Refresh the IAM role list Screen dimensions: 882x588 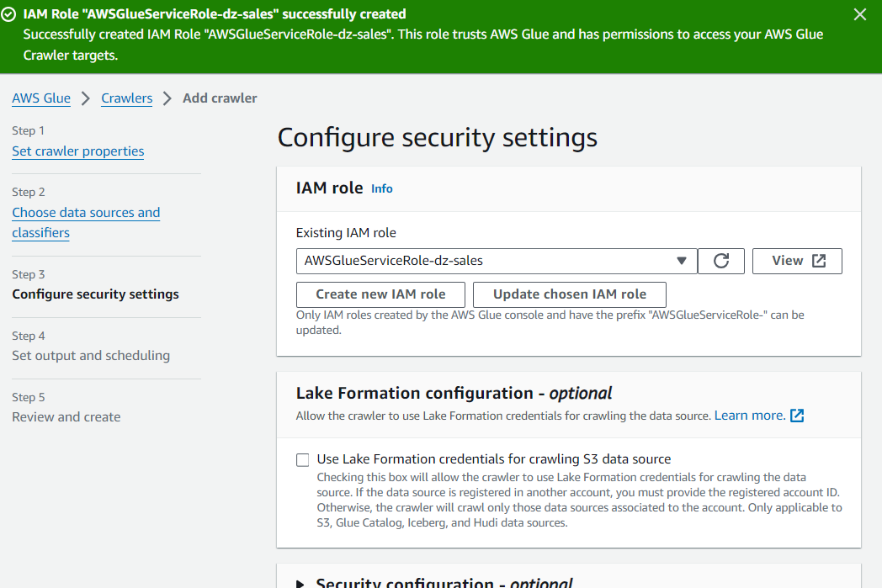[x=721, y=261]
